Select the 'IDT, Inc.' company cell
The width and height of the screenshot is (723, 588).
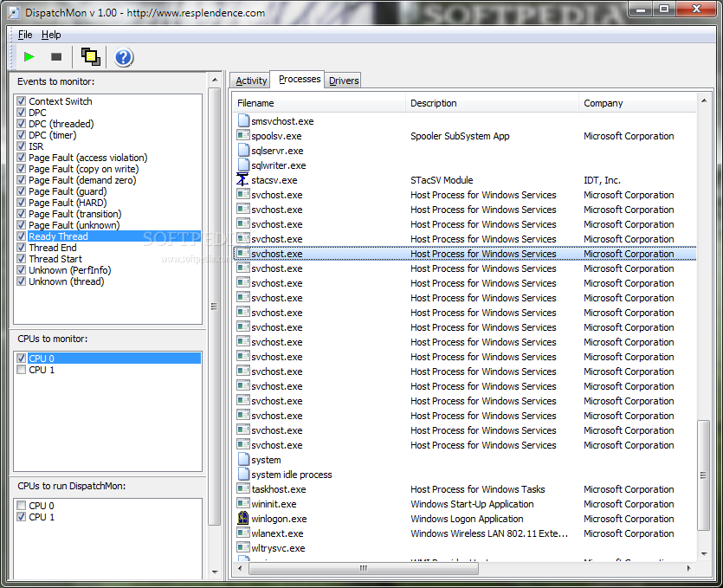(602, 180)
